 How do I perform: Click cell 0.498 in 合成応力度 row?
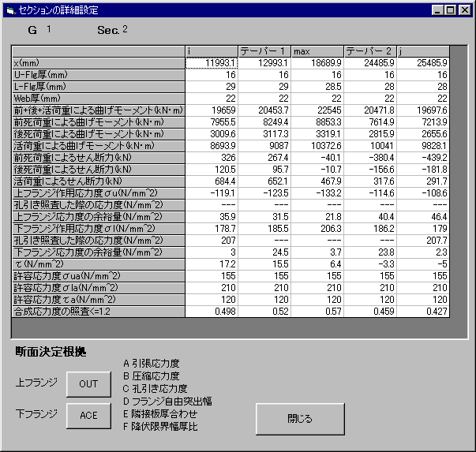[x=212, y=312]
